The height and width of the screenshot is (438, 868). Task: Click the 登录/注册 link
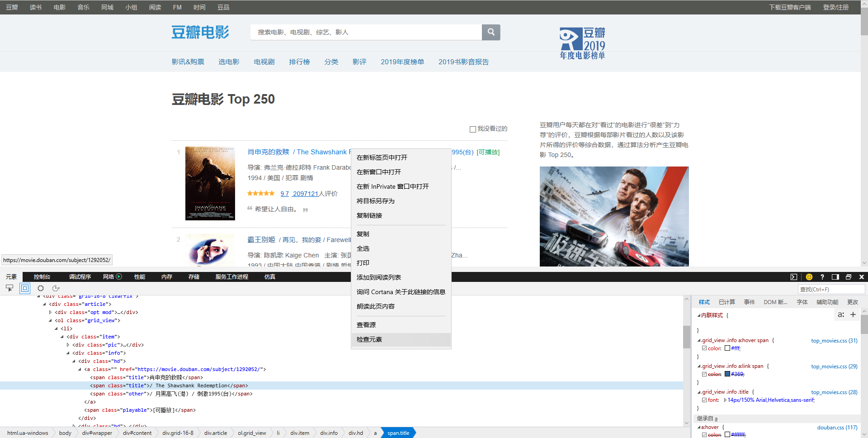click(x=836, y=7)
